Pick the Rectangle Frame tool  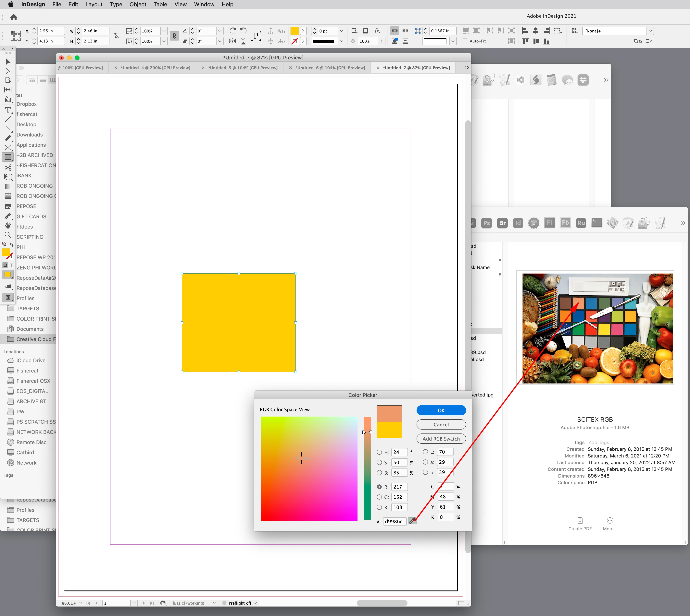tap(8, 148)
